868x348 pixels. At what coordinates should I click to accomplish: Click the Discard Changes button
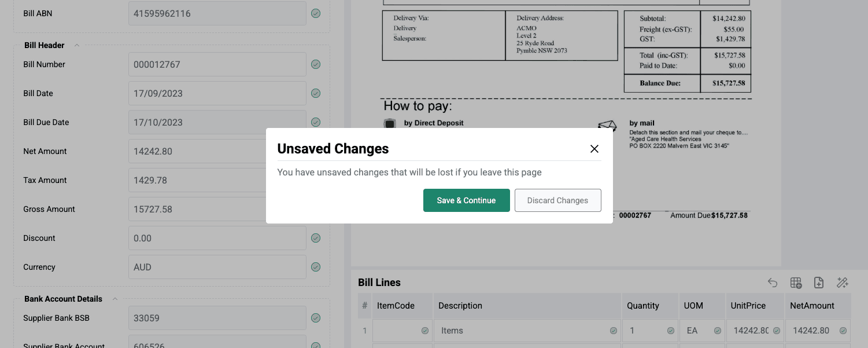[557, 200]
